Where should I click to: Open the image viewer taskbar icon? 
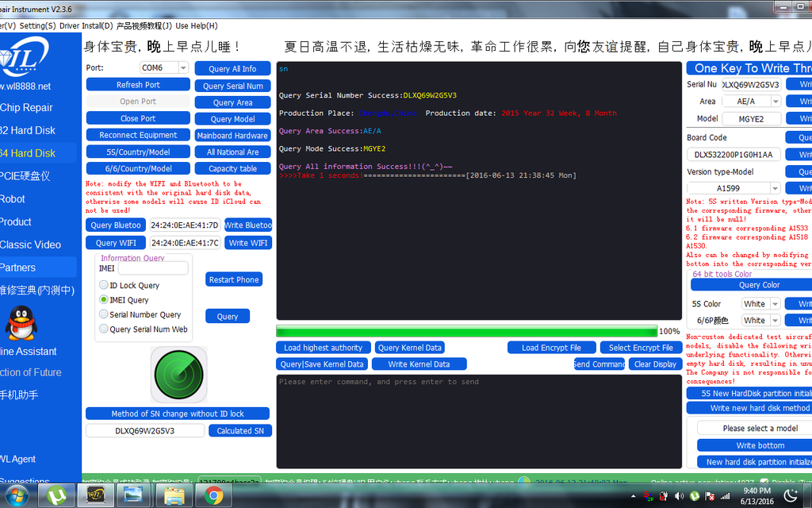pos(134,496)
